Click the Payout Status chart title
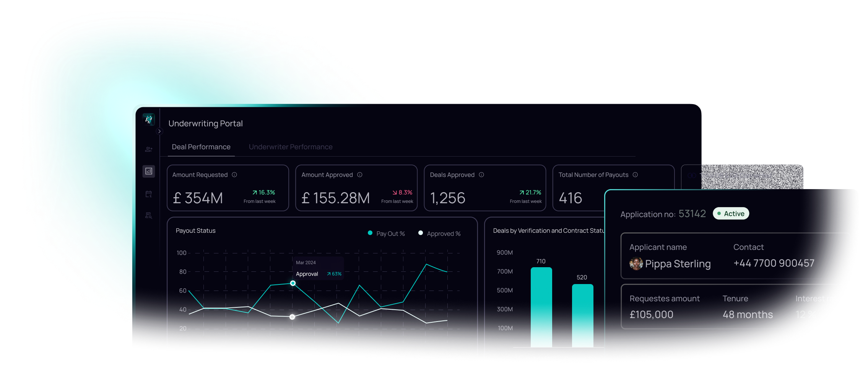 [195, 230]
